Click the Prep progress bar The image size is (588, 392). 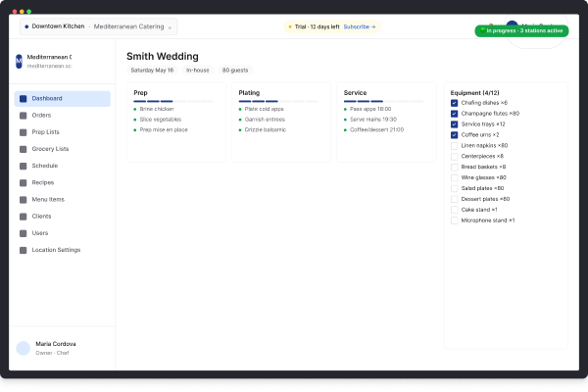173,101
